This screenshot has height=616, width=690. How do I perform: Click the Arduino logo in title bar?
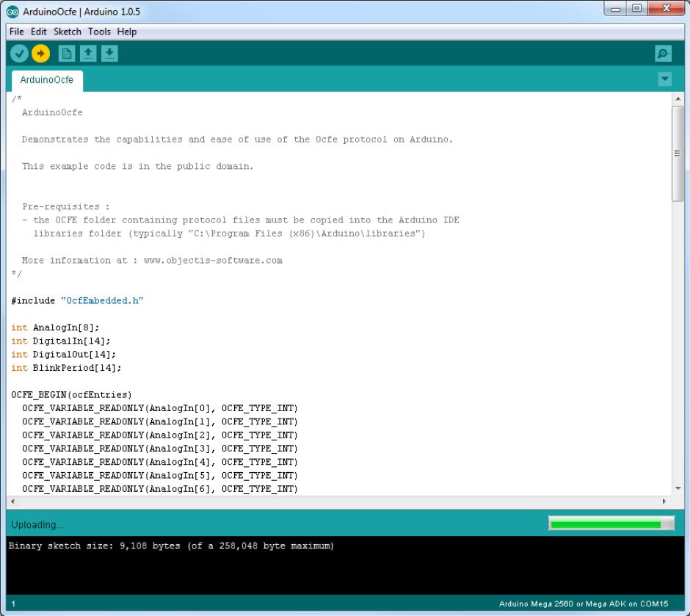(x=12, y=12)
